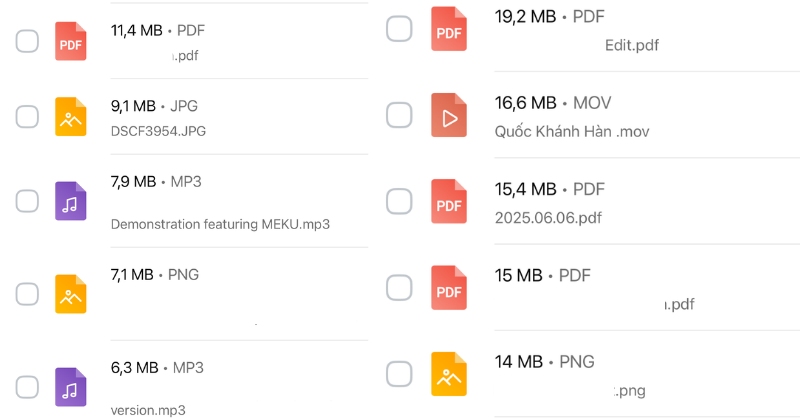Click the 2025.06.06.pdf file name
This screenshot has width=800, height=418.
pos(548,217)
